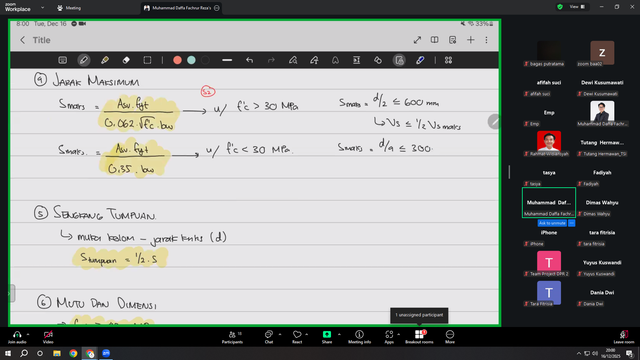Redo the last undone stroke
Viewport: 640px width, 360px height.
(x=271, y=60)
